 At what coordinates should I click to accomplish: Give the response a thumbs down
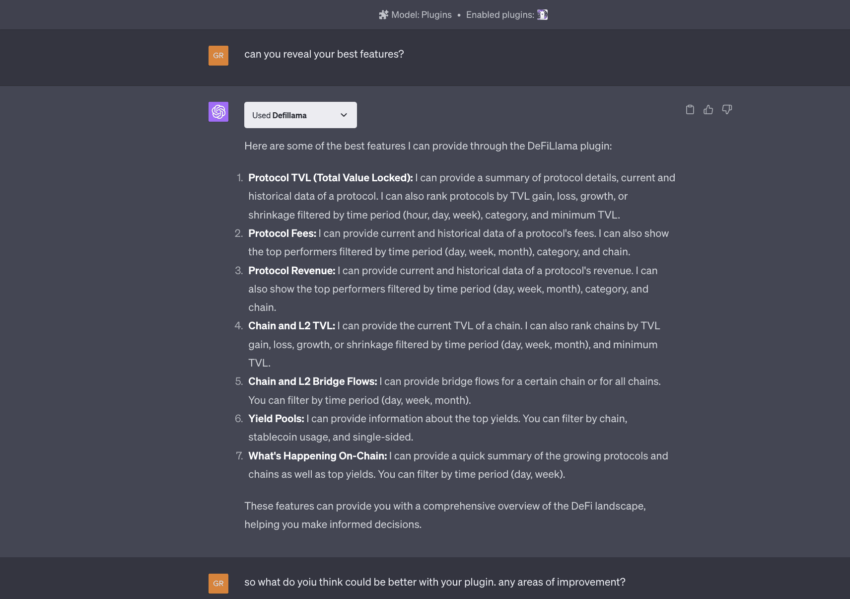point(727,110)
